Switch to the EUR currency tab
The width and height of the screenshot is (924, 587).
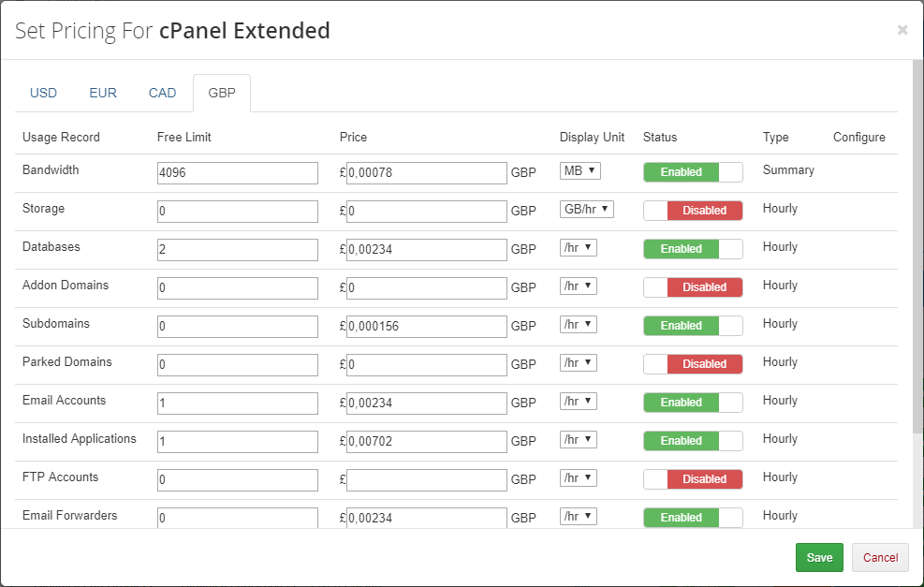click(x=103, y=94)
